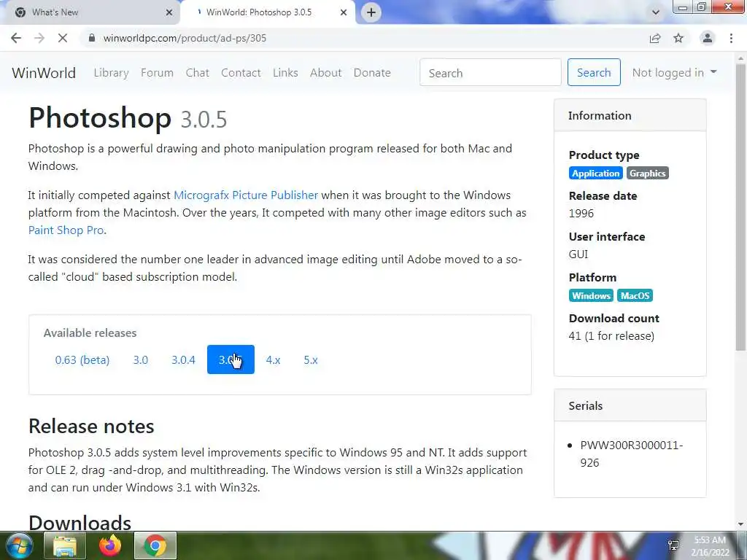Click the scrollbar down arrow

pyautogui.click(x=741, y=524)
